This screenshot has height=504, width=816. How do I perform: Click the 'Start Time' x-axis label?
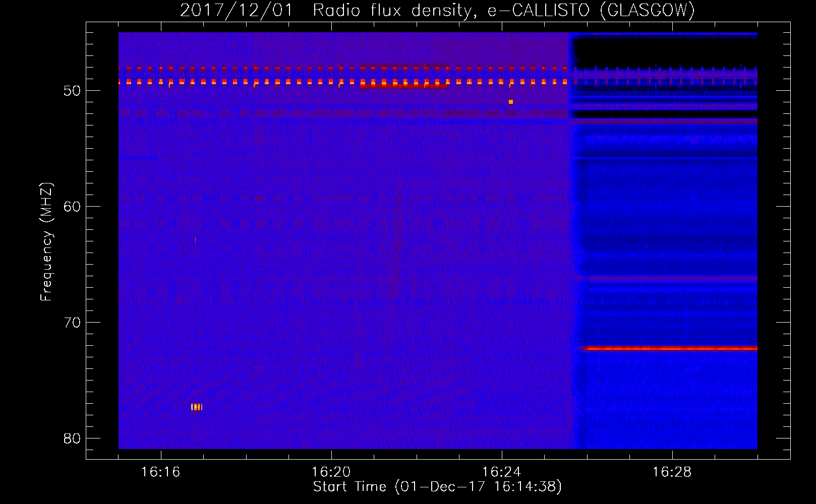tap(437, 487)
